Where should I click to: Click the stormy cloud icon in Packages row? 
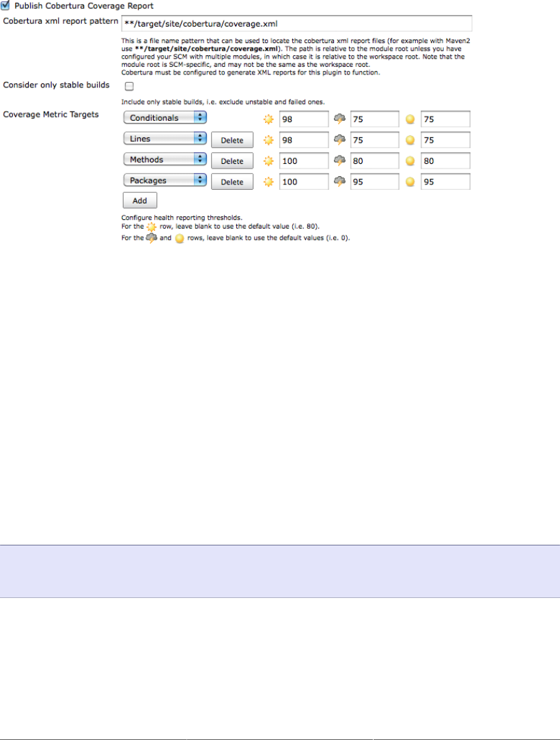coord(339,181)
